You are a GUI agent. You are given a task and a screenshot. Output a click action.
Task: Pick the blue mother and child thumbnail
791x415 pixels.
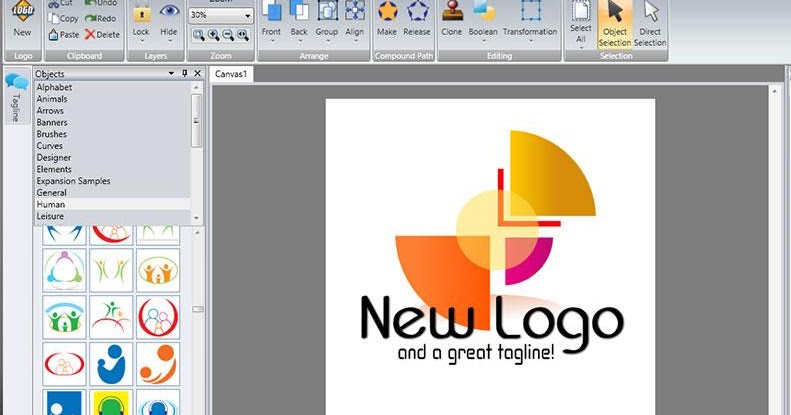tap(111, 364)
